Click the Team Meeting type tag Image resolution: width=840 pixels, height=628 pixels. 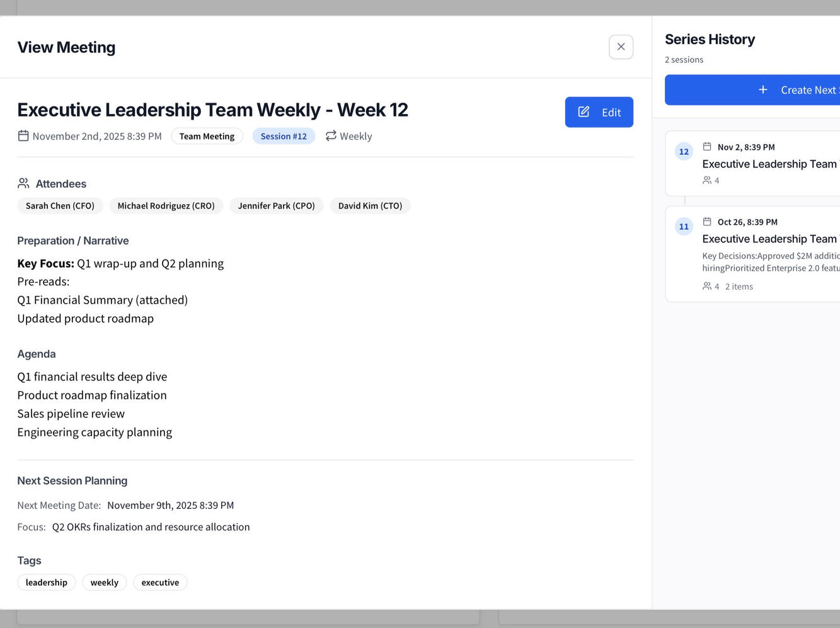tap(207, 136)
